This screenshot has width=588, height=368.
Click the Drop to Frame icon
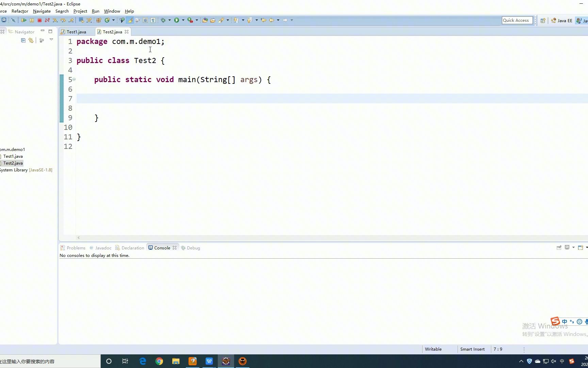[81, 20]
